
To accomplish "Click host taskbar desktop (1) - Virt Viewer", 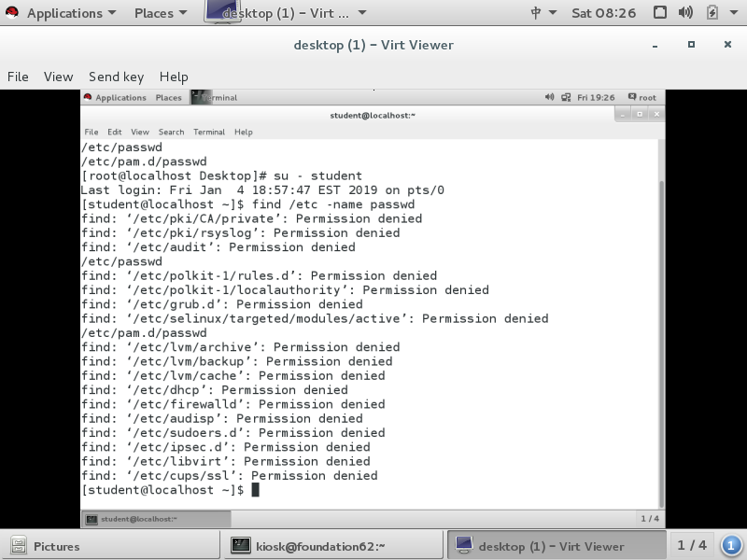I will point(557,546).
